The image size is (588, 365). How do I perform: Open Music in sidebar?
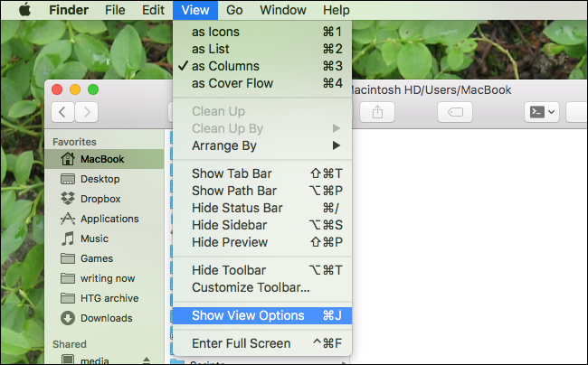104,239
